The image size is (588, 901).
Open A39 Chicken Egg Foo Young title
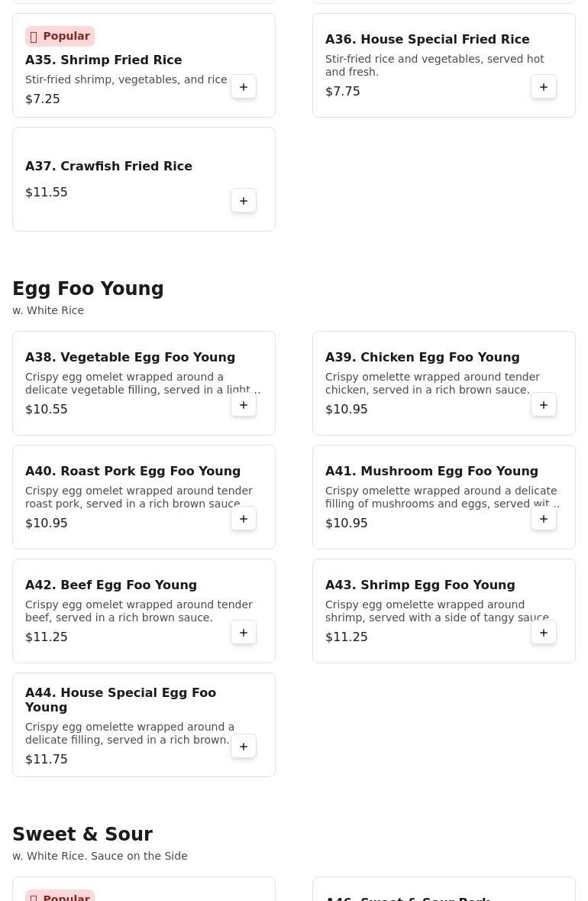[x=422, y=357]
